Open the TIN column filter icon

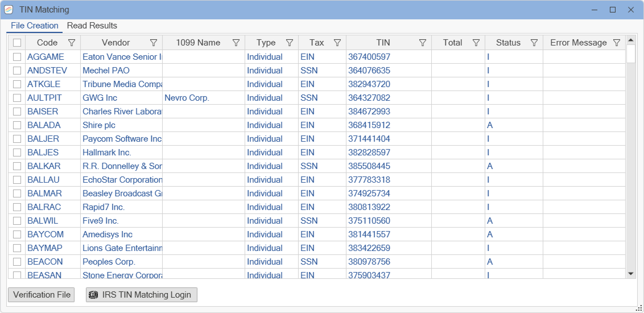(x=423, y=43)
